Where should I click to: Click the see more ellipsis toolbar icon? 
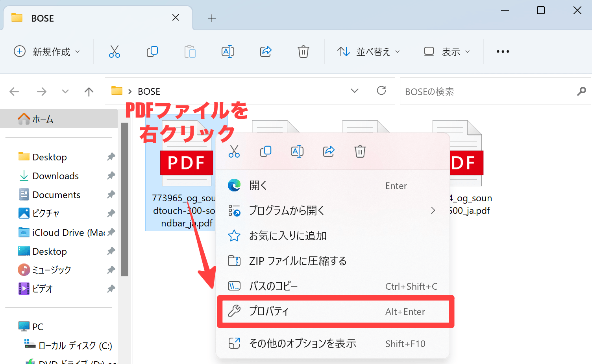coord(502,51)
